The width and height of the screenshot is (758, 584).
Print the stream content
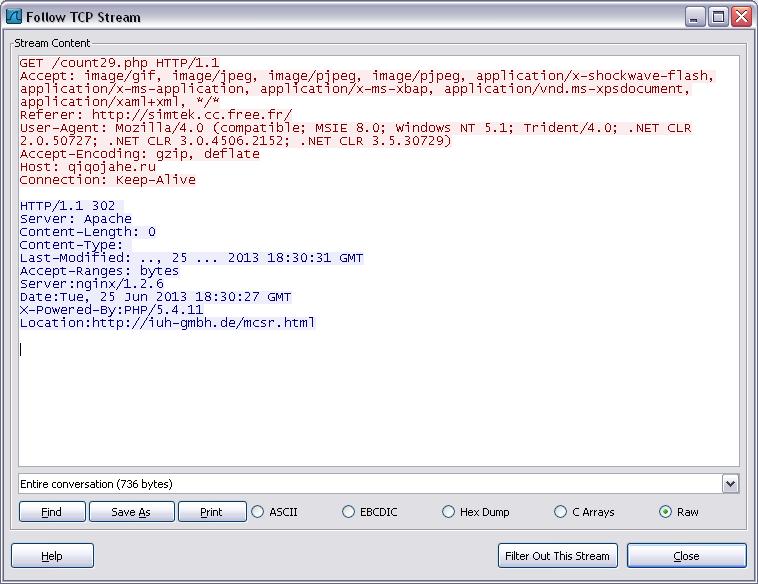tap(212, 512)
